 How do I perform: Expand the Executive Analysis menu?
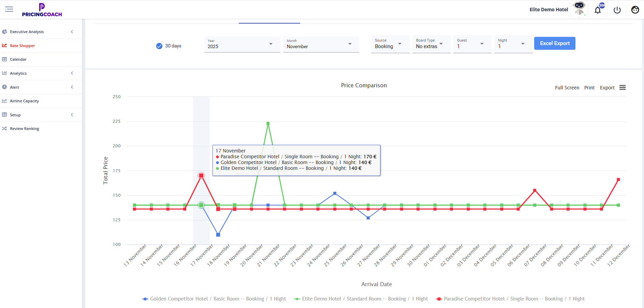[x=27, y=32]
